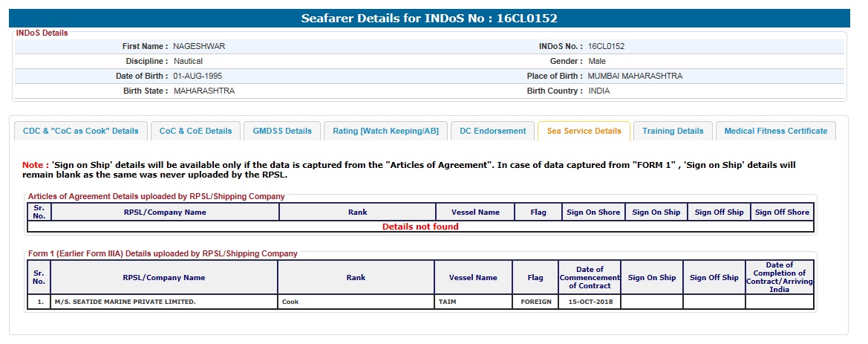Click the 15-OCT-2018 contract date cell
Viewport: 868px width, 344px height.
(589, 302)
